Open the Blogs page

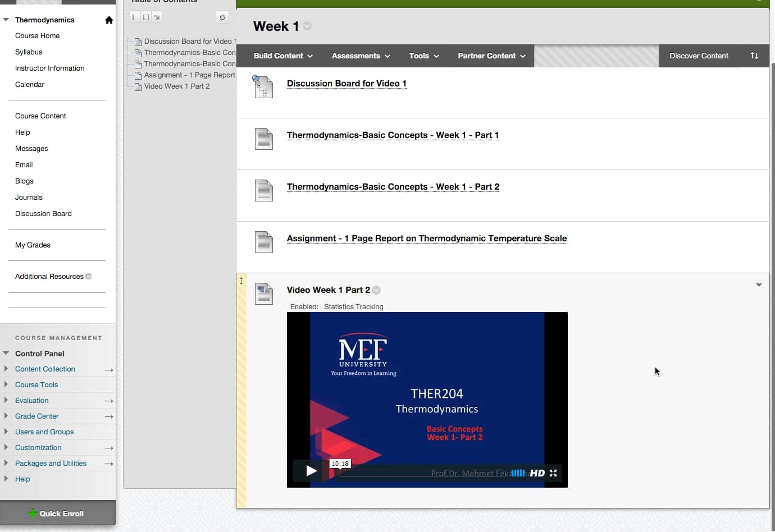[x=24, y=181]
